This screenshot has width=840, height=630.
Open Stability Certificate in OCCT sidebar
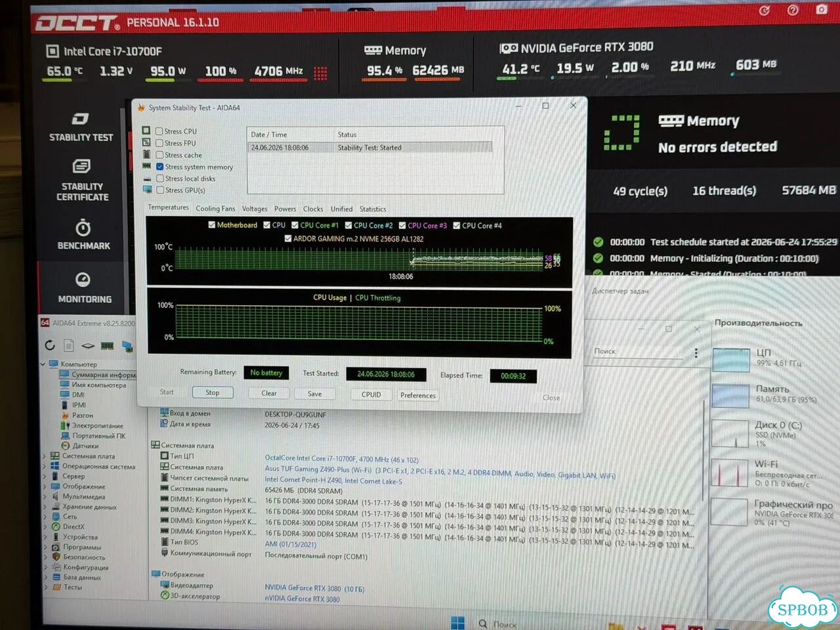tap(82, 180)
